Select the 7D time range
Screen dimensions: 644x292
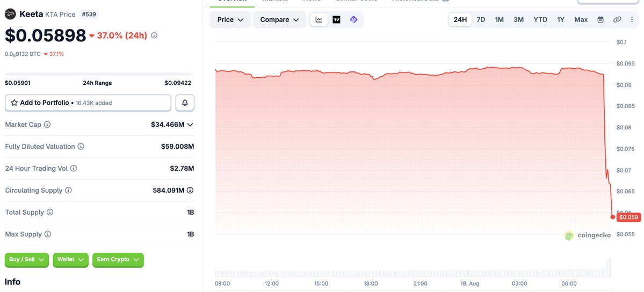point(481,20)
